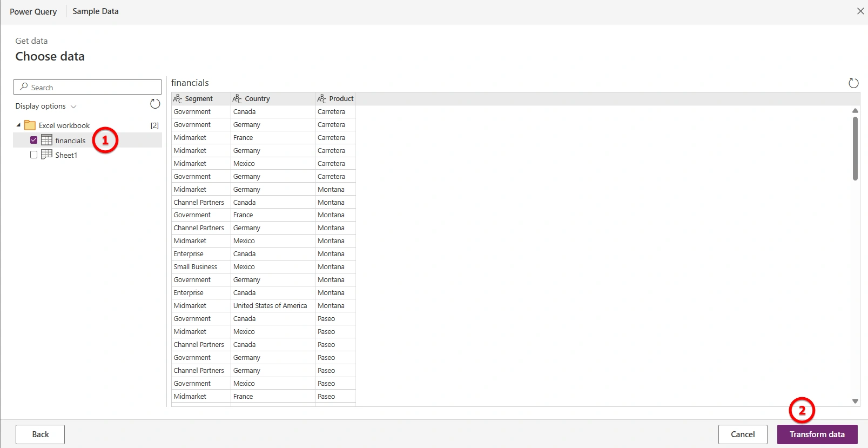
Task: Click the Transform data button
Action: [817, 434]
